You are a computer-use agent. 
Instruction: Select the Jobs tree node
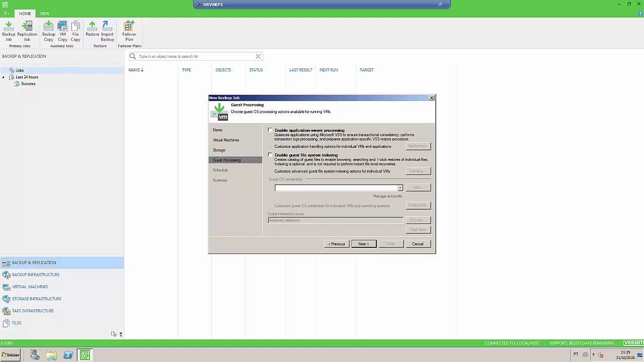click(x=19, y=70)
